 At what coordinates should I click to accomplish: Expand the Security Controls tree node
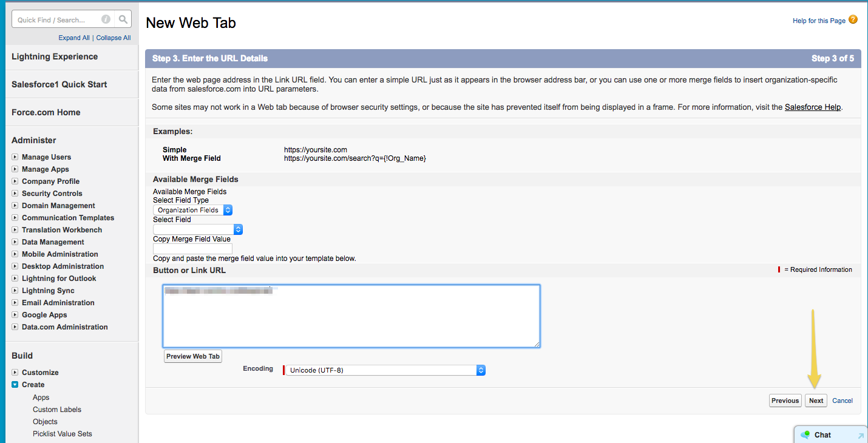(15, 194)
